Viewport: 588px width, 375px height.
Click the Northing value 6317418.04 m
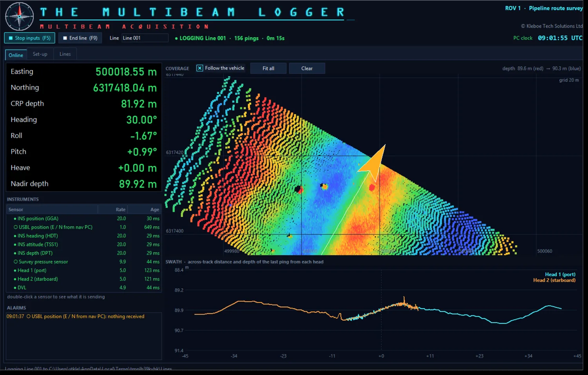[125, 88]
